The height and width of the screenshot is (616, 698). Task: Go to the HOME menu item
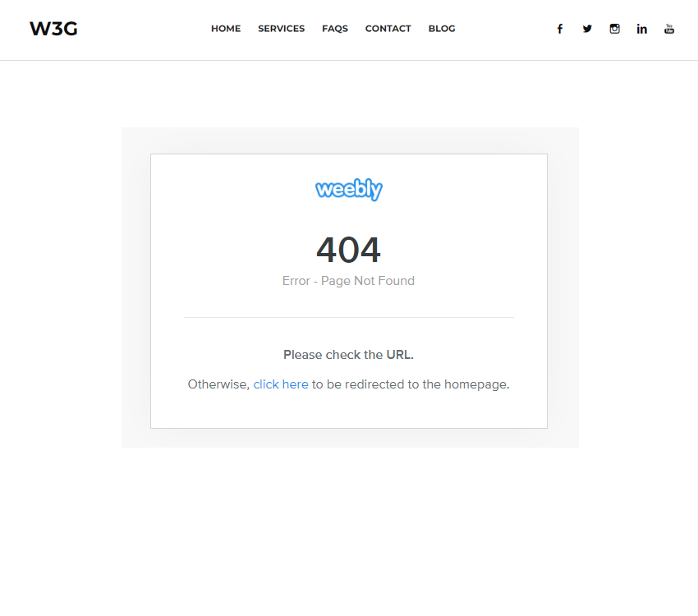pyautogui.click(x=226, y=29)
